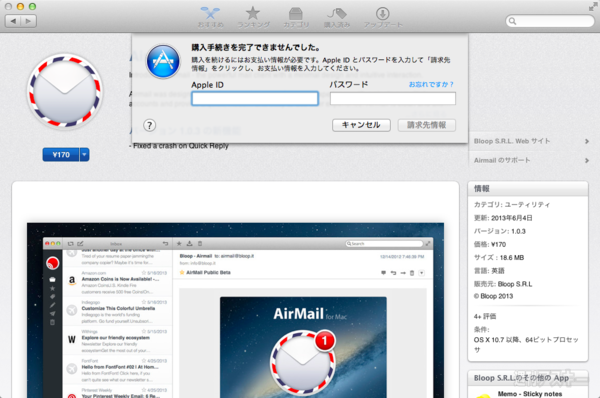This screenshot has height=398, width=600.
Task: Click the お忘れですか？ link
Action: [x=431, y=84]
